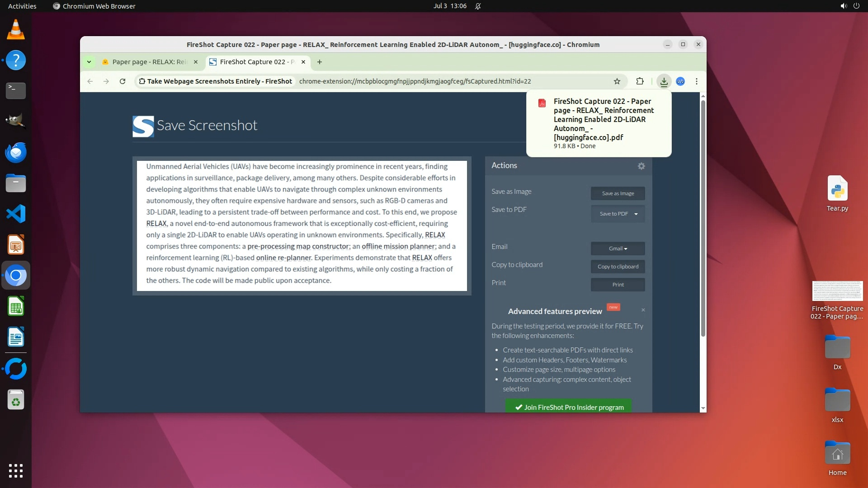Reload the page
The height and width of the screenshot is (488, 868).
click(x=123, y=81)
